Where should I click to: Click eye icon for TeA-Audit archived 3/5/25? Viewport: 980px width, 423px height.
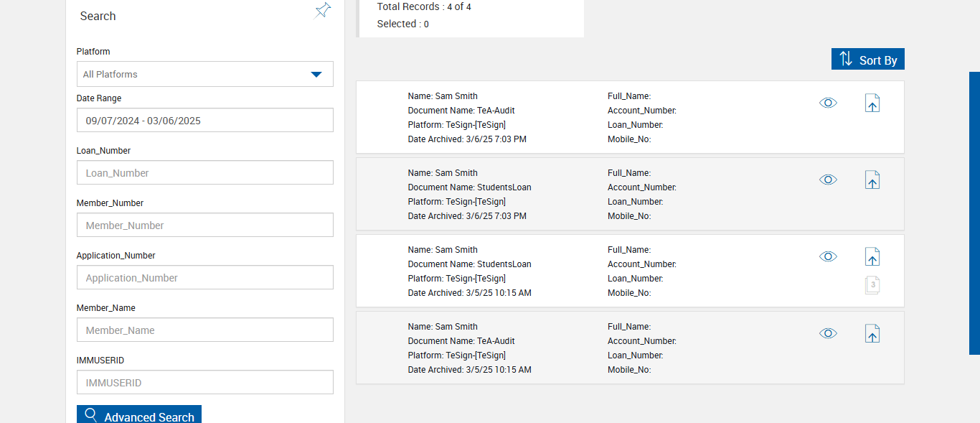click(x=828, y=334)
